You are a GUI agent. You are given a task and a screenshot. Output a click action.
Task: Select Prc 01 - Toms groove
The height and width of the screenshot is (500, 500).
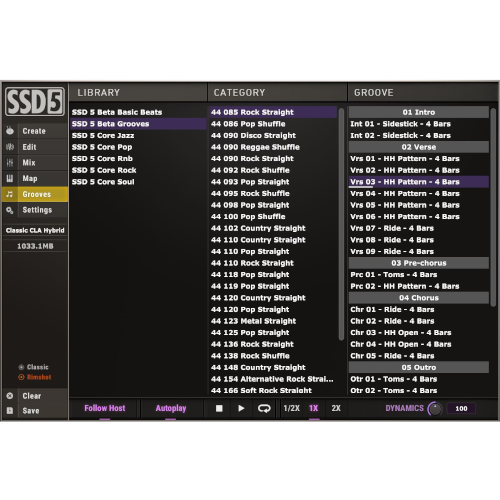point(419,275)
